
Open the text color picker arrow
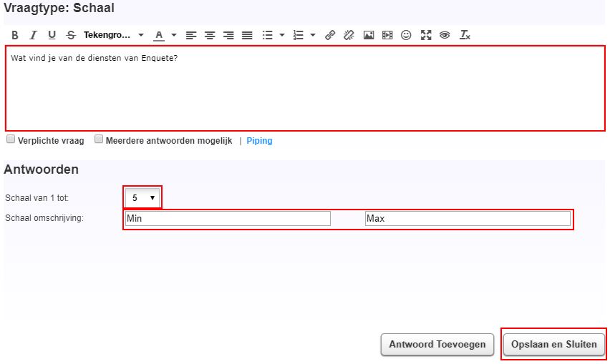(174, 35)
